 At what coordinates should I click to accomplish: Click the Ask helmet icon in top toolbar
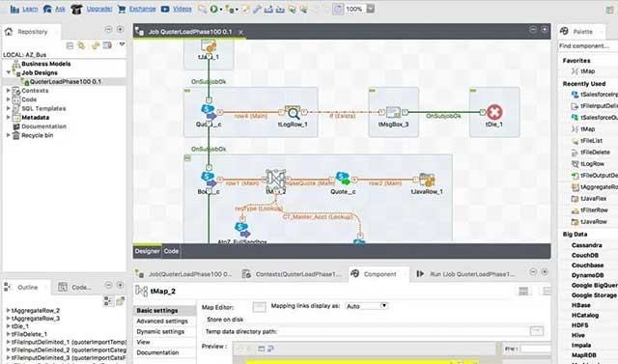[47, 9]
